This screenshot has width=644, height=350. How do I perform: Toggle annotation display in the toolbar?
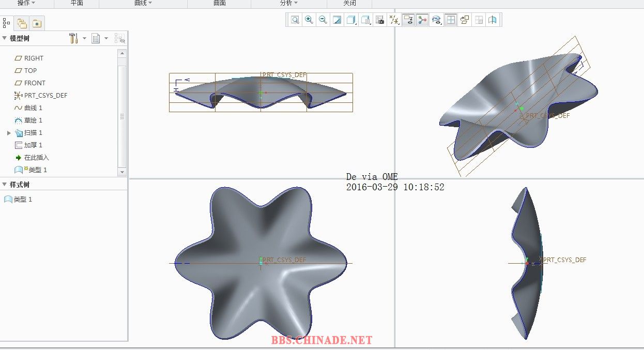pos(408,20)
